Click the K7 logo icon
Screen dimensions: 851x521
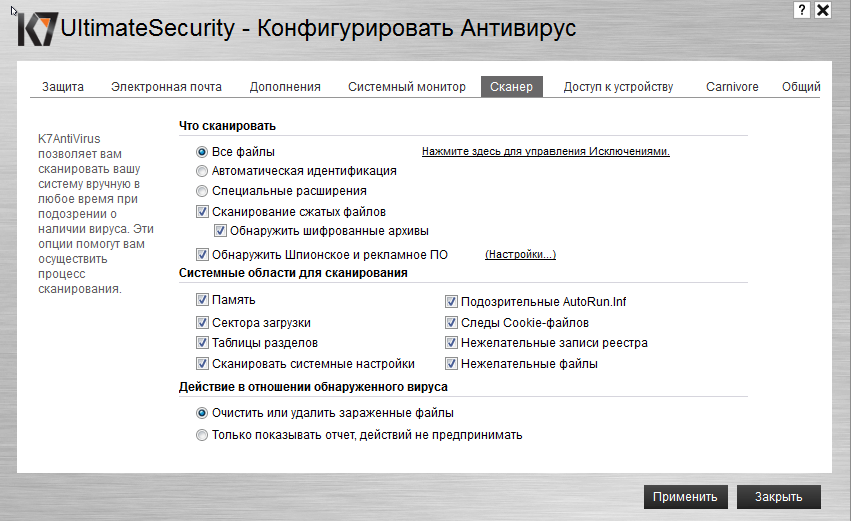point(36,30)
